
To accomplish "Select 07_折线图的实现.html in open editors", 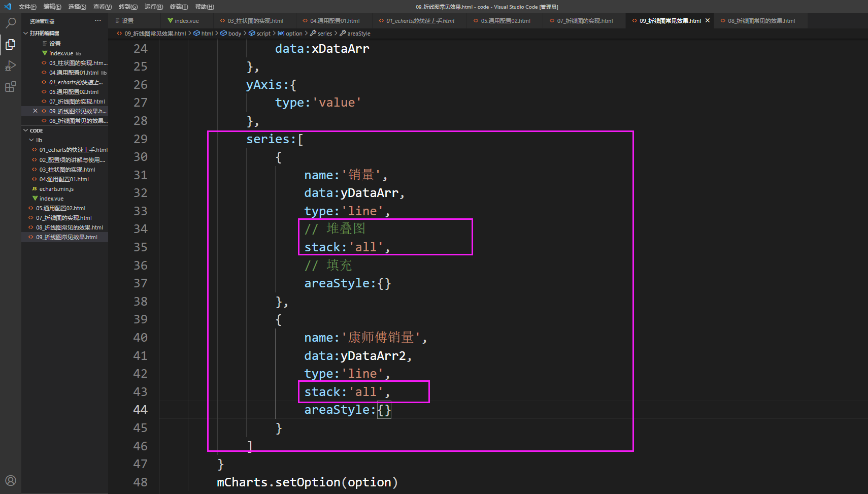I will point(65,102).
